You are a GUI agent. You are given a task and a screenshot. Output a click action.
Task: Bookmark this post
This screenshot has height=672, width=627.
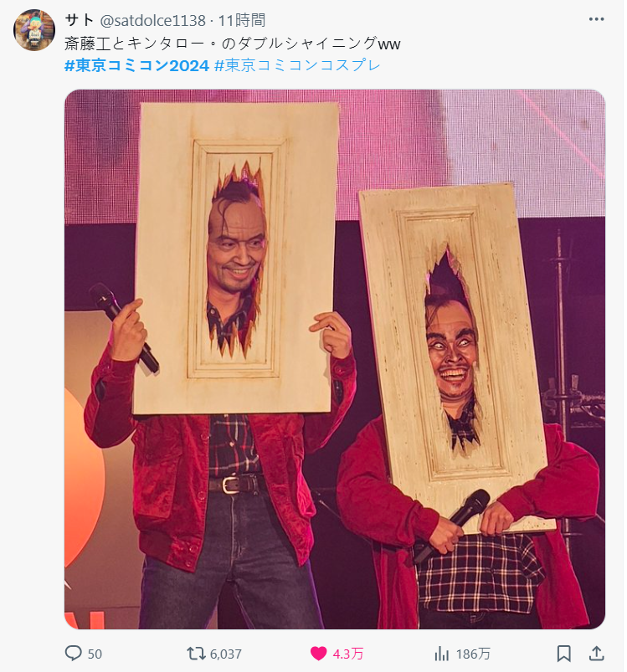564,654
